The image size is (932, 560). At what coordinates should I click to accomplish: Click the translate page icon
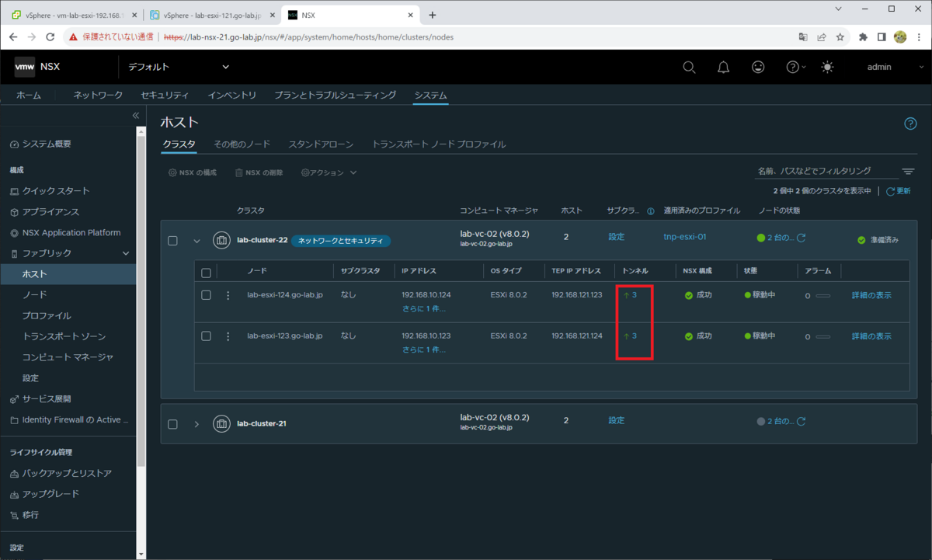pyautogui.click(x=803, y=37)
